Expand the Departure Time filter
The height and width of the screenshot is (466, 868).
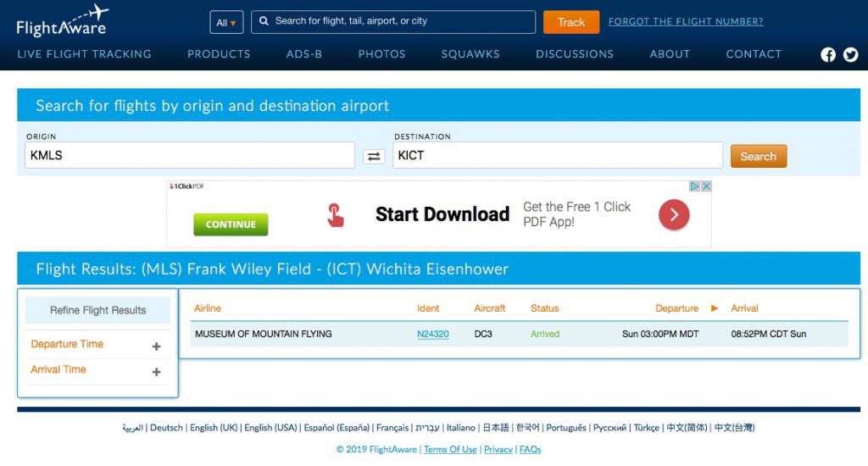pyautogui.click(x=156, y=346)
